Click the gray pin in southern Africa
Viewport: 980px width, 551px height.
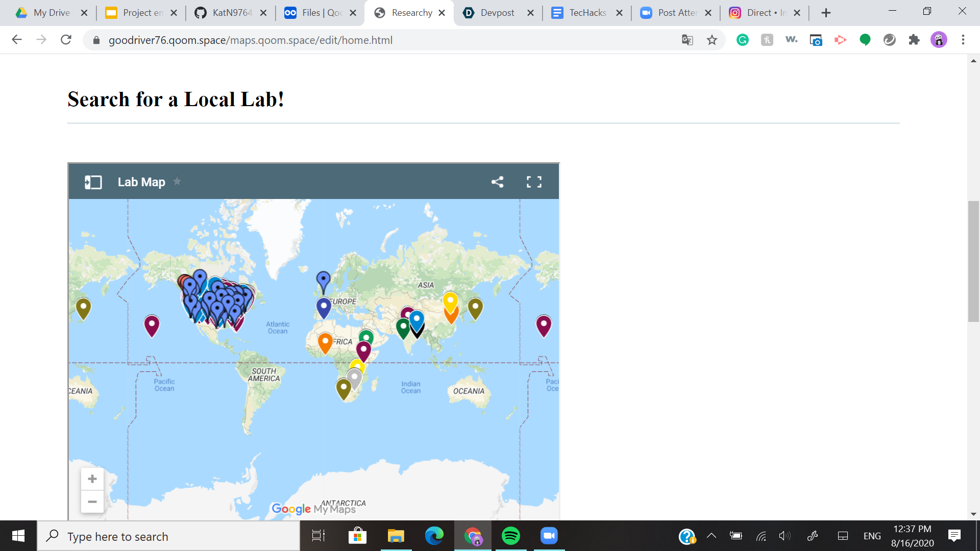(354, 377)
